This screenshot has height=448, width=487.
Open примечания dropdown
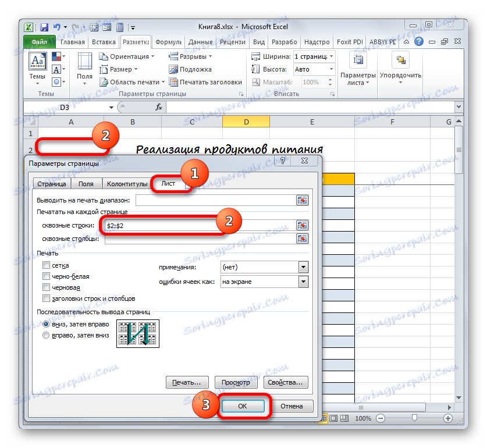tap(303, 267)
